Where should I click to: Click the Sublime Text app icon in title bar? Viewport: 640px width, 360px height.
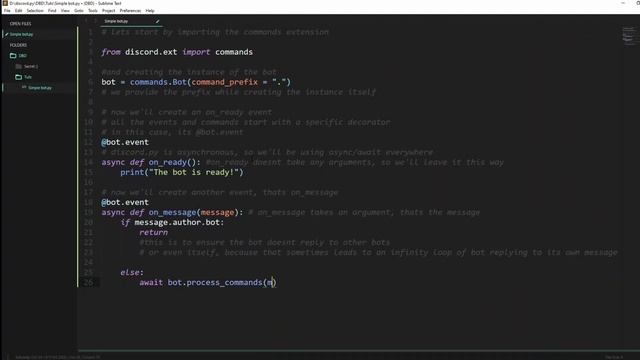point(5,3)
